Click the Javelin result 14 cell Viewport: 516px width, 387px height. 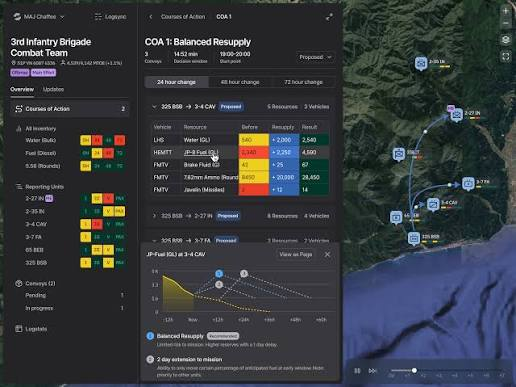[x=314, y=190]
